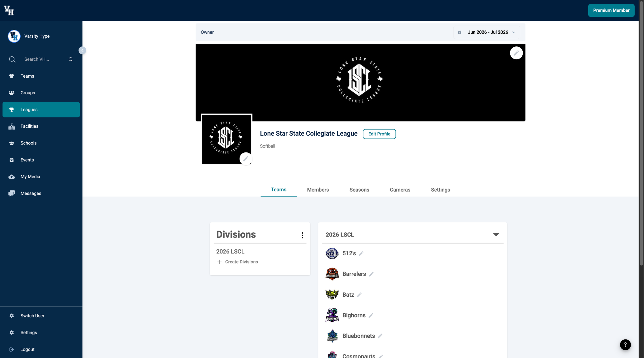The height and width of the screenshot is (358, 644).
Task: Switch to the Teams tab
Action: pyautogui.click(x=278, y=190)
